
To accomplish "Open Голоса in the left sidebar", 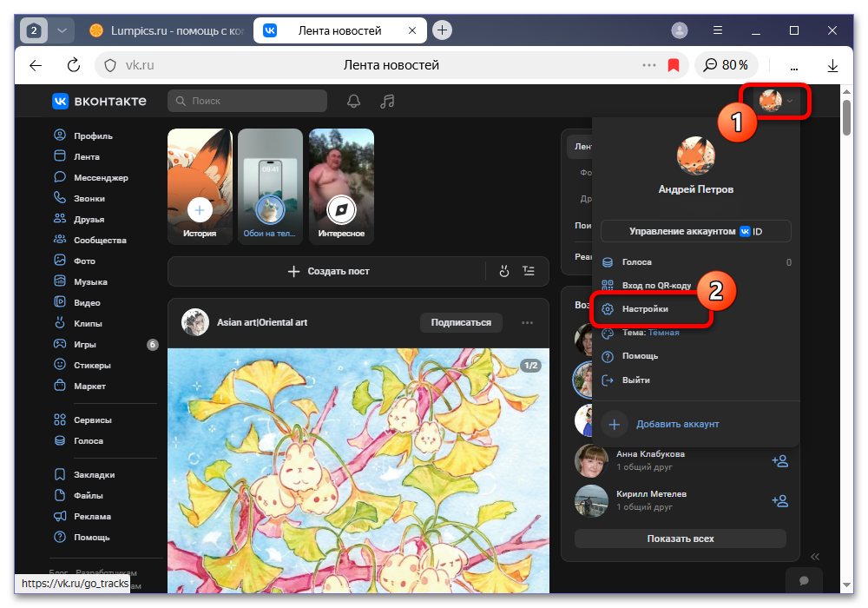I will click(x=78, y=440).
